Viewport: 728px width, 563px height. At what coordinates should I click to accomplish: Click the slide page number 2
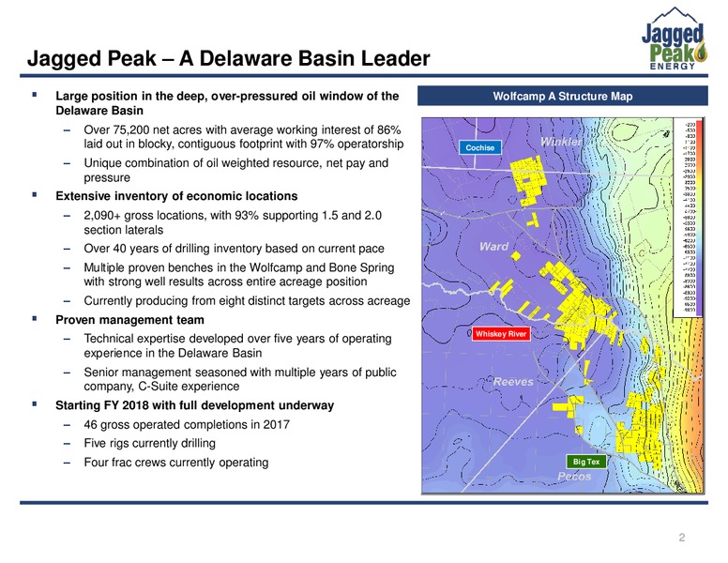click(682, 538)
